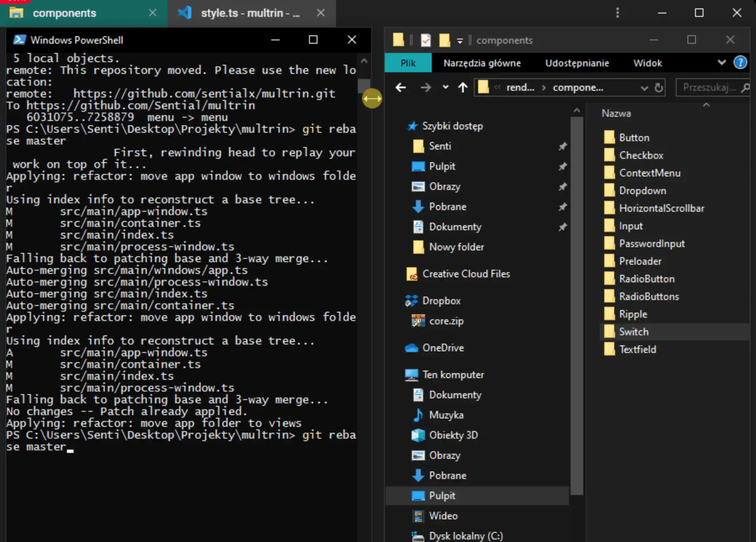756x542 pixels.
Task: Select Creative Cloud Files in sidebar
Action: point(466,274)
